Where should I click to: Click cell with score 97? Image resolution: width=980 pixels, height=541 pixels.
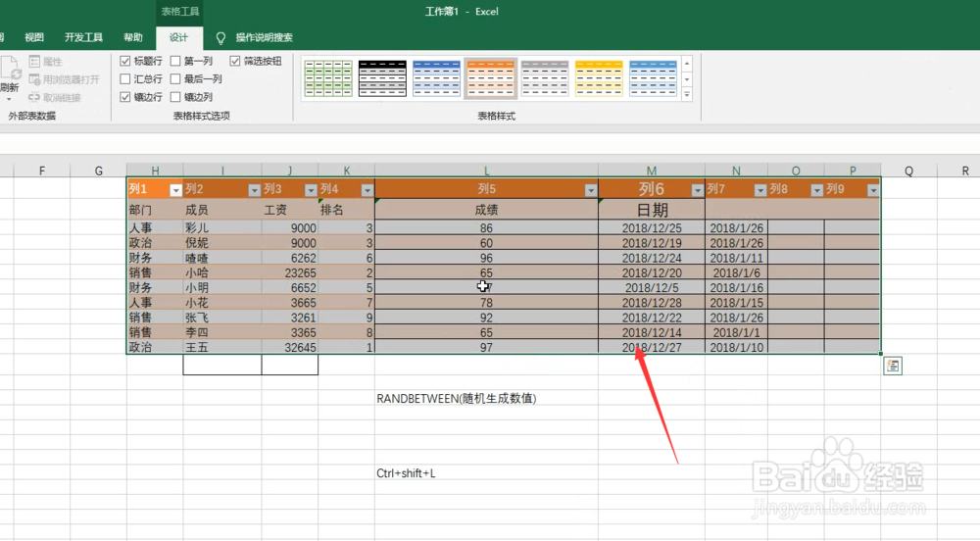coord(486,347)
